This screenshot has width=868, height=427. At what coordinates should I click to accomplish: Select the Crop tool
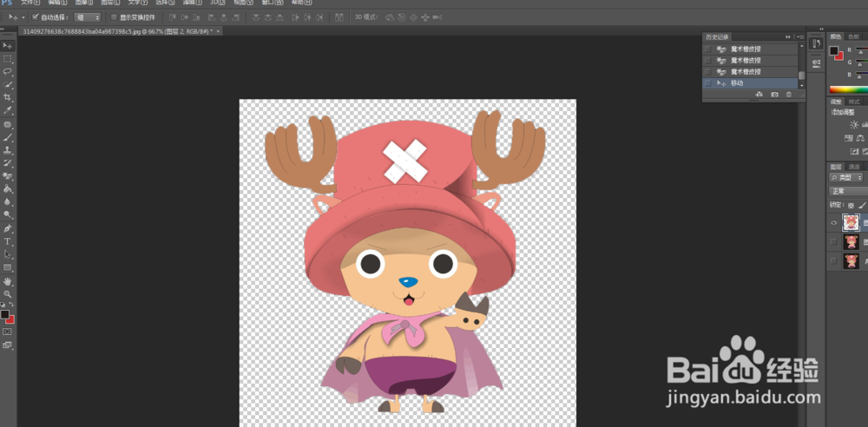[x=8, y=97]
